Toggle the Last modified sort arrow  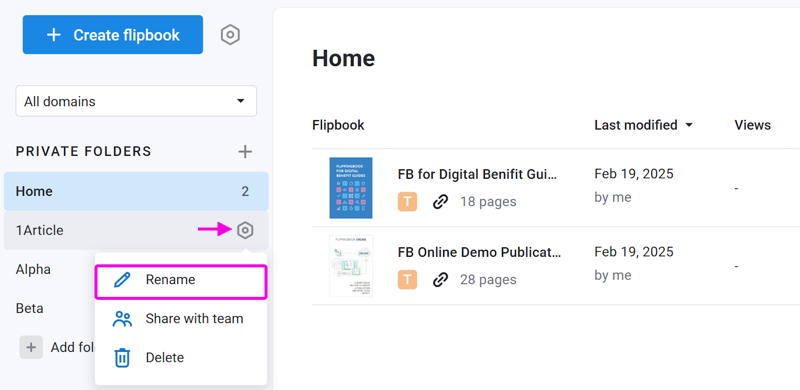tap(689, 125)
